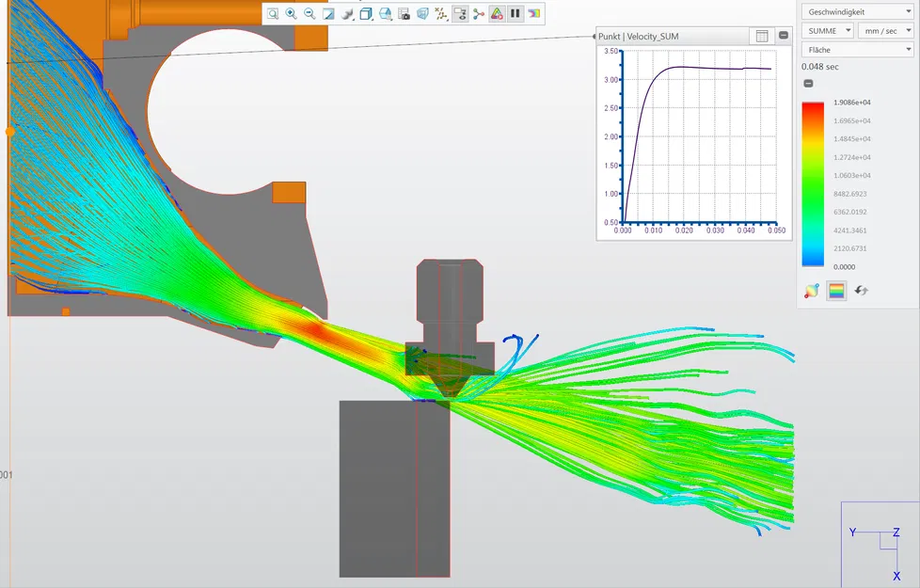The width and height of the screenshot is (920, 588).
Task: Select the zoom-box tool in the toolbar
Action: click(273, 13)
